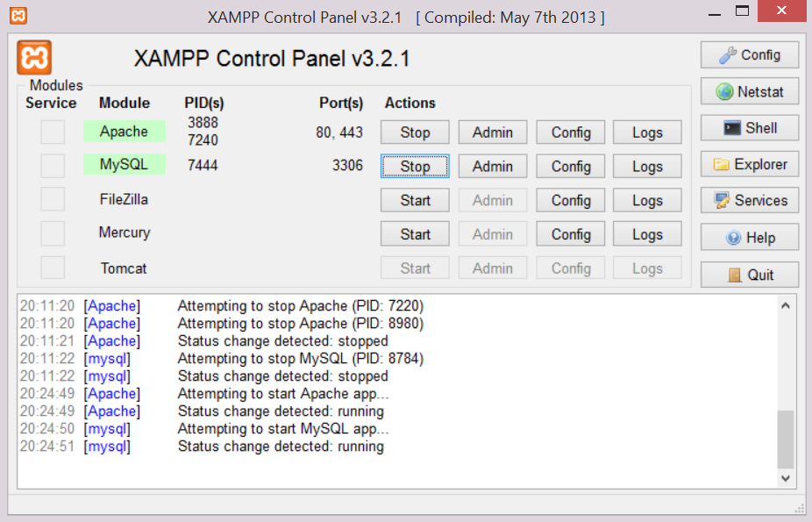
Task: Toggle the FileZilla service checkbox
Action: pyautogui.click(x=53, y=200)
